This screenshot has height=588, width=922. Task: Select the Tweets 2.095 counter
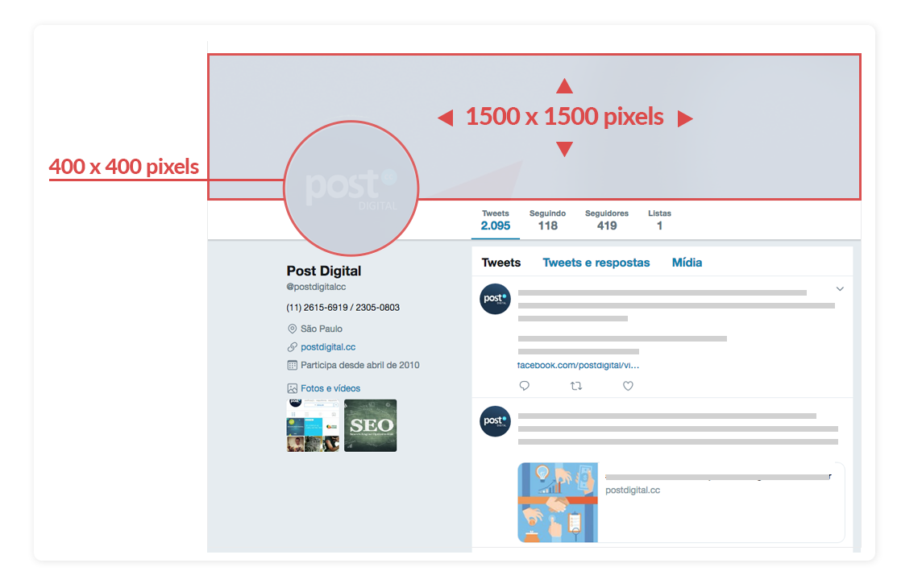point(496,220)
